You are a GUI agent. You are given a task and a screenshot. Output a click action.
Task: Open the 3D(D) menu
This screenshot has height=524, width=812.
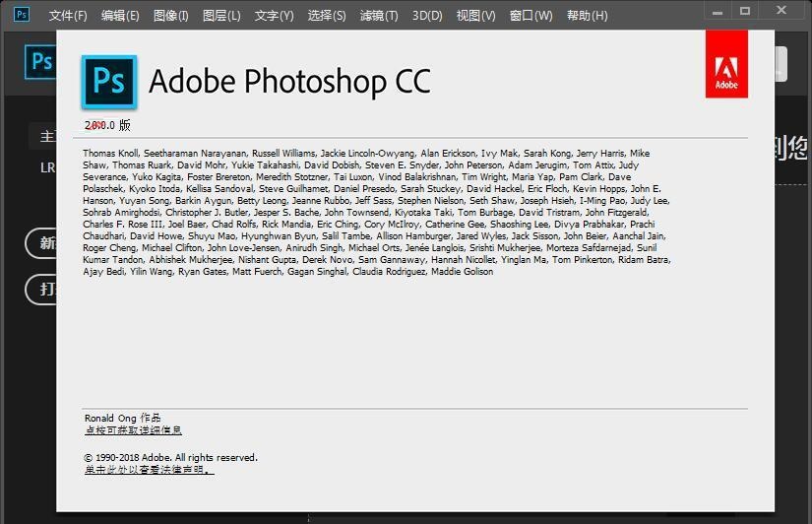pyautogui.click(x=427, y=16)
